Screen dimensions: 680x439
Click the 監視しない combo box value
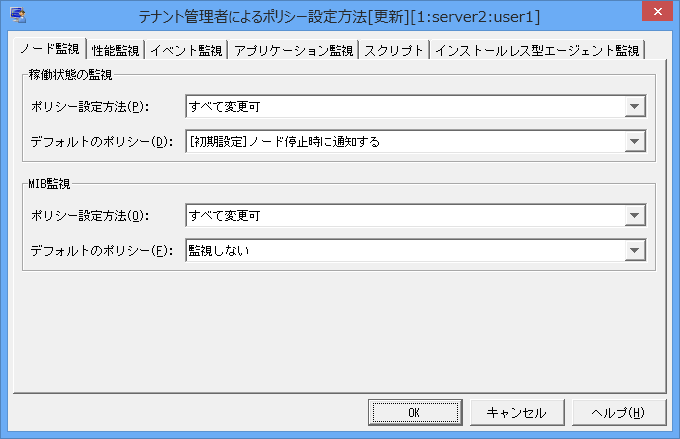[415, 250]
